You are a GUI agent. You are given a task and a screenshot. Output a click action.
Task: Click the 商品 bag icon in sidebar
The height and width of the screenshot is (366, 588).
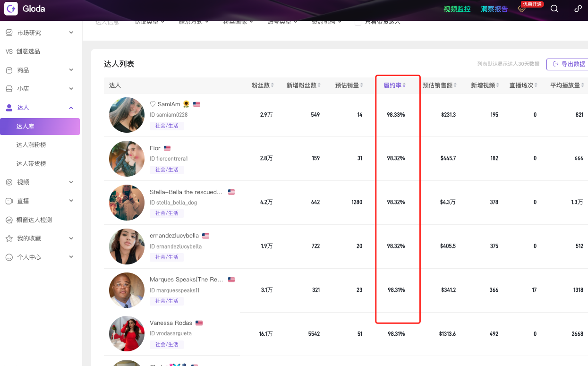pos(9,70)
